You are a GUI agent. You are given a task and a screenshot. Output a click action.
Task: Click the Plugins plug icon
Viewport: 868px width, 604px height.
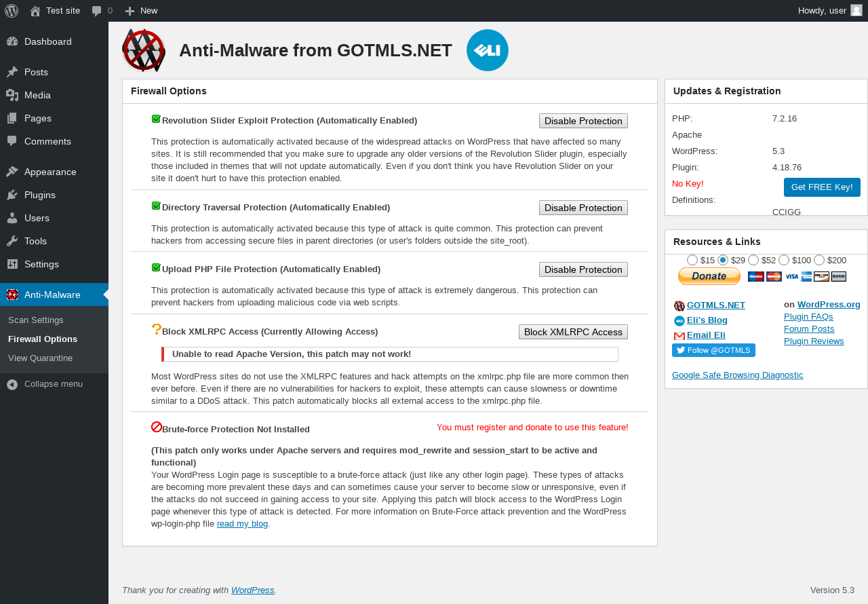click(12, 195)
